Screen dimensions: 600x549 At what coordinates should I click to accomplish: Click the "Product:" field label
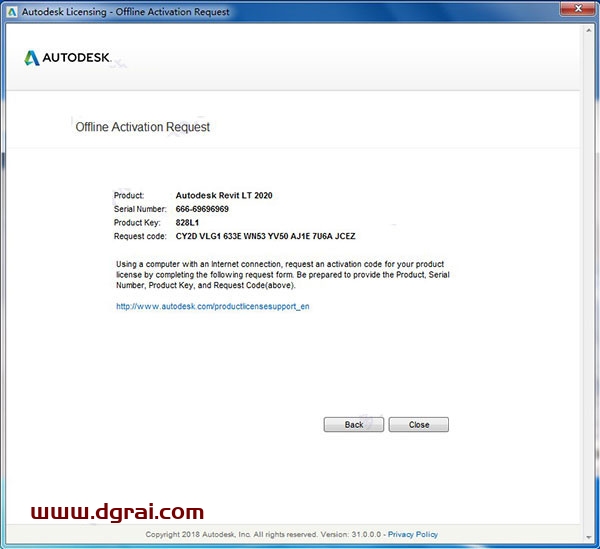coord(130,195)
